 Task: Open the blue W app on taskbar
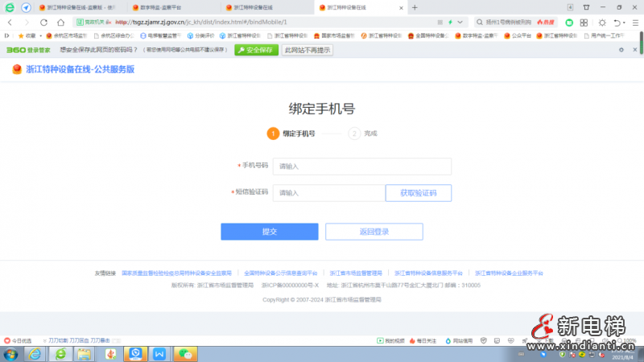pos(159,354)
